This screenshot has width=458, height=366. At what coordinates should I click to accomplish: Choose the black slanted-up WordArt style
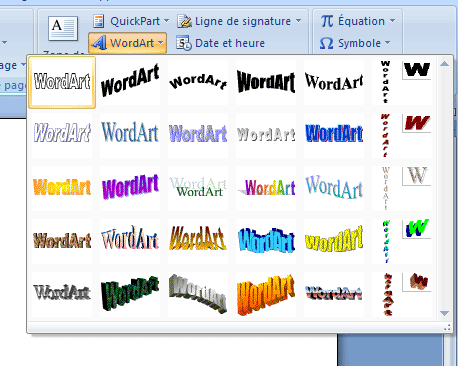[x=130, y=82]
